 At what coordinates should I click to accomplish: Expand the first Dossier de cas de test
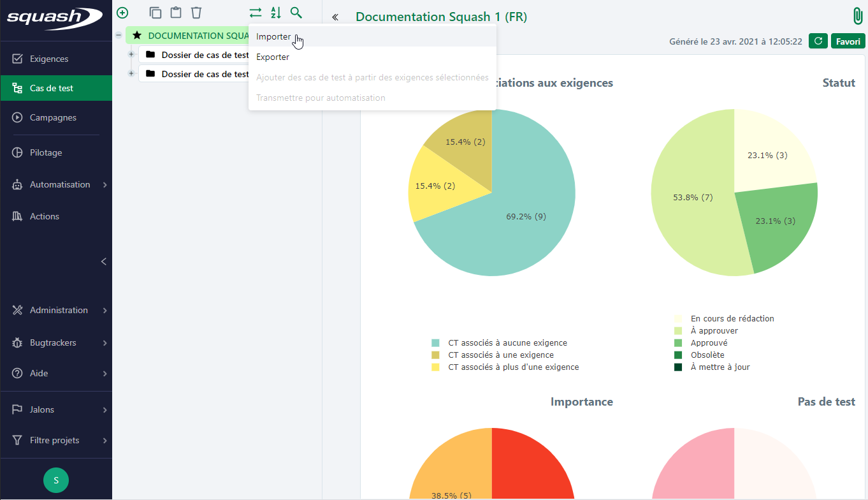131,55
